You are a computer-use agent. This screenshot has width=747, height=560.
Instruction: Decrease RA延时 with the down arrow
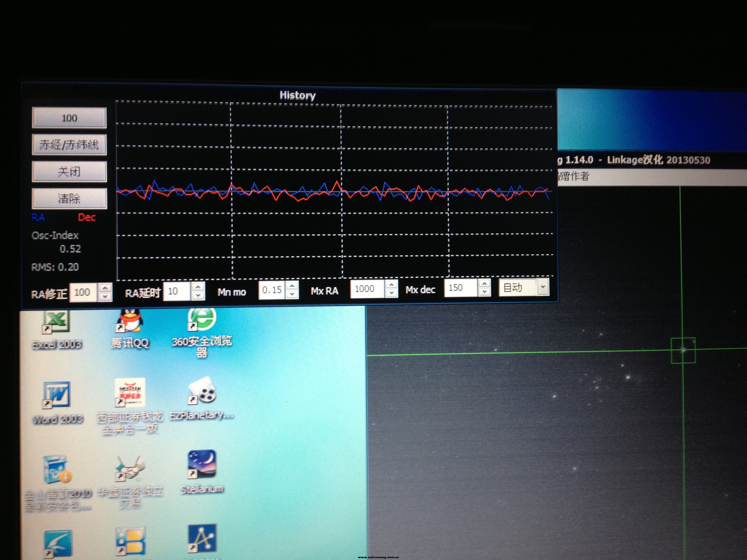tap(198, 295)
